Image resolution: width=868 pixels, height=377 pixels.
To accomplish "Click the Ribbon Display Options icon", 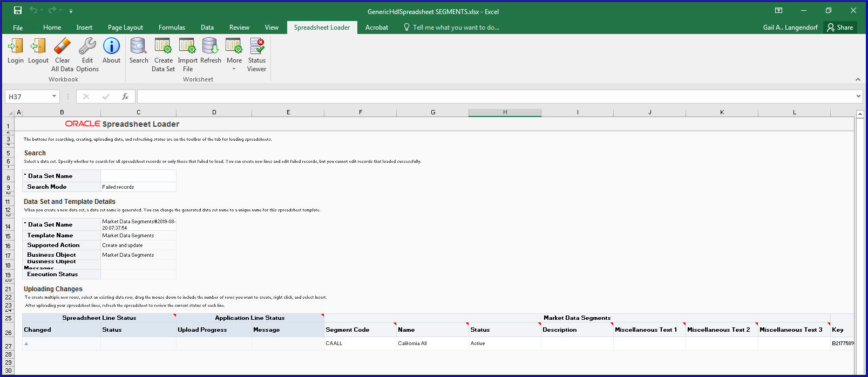I will (x=778, y=10).
